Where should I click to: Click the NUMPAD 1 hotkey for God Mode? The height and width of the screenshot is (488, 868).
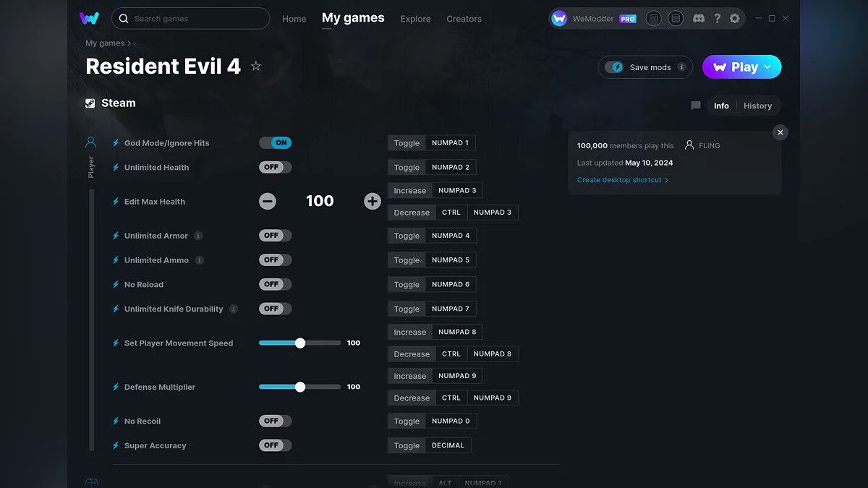pos(450,143)
